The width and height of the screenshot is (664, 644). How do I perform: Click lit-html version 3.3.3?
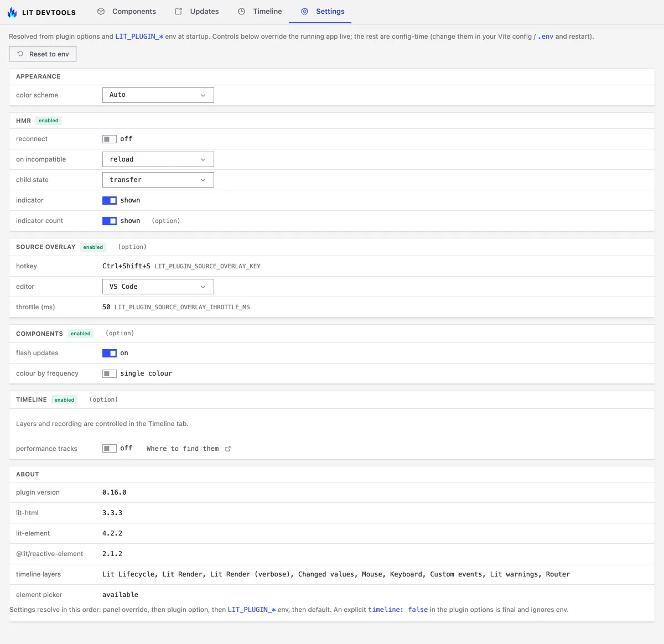click(x=112, y=513)
